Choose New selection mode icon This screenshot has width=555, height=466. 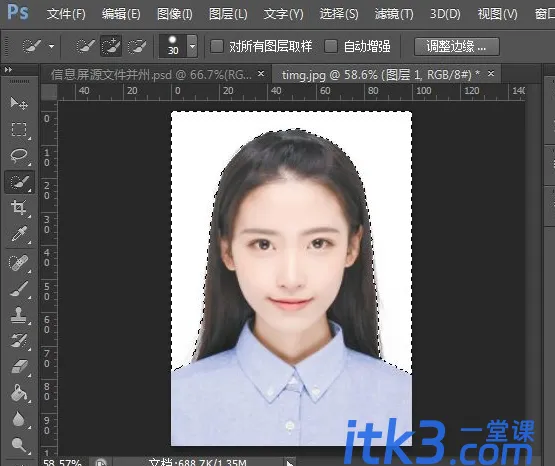point(85,46)
